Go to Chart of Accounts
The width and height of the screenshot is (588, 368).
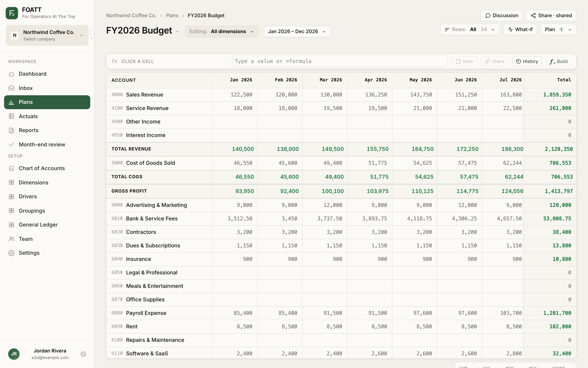click(x=47, y=168)
